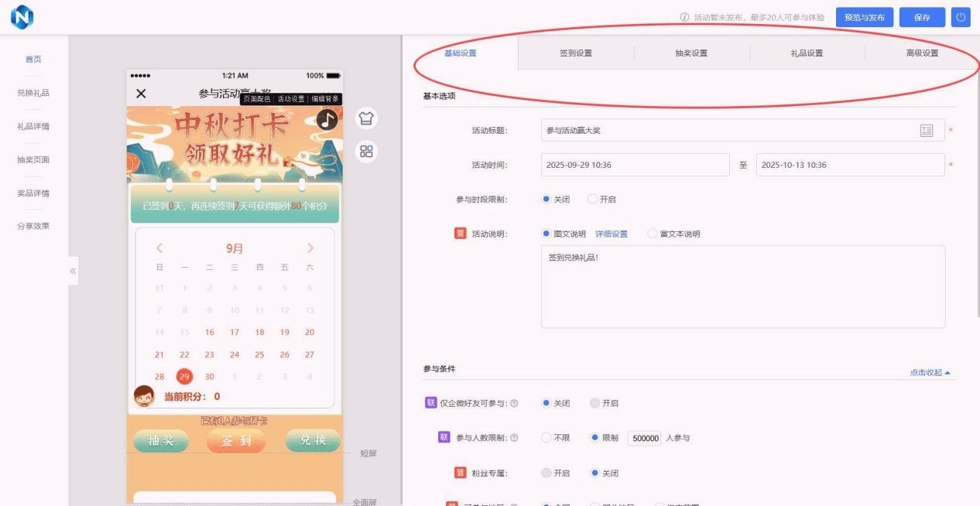
Task: Click the X close icon in phone preview
Action: pyautogui.click(x=141, y=94)
